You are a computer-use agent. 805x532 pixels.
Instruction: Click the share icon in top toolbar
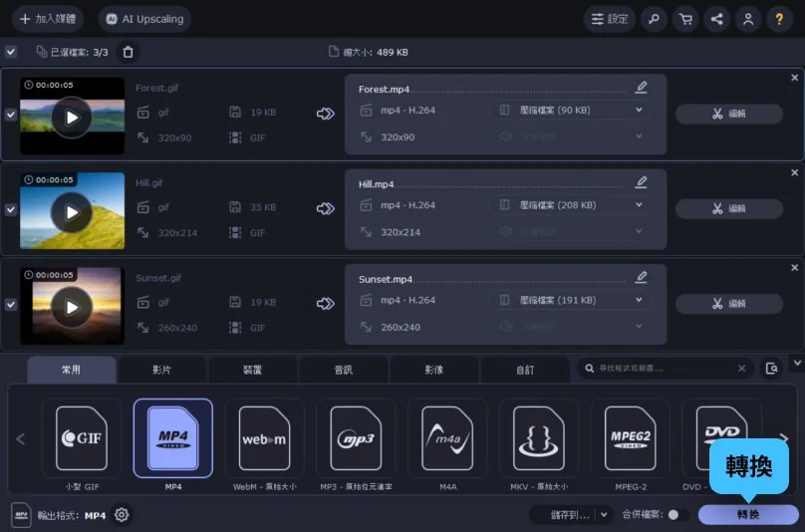click(x=715, y=19)
